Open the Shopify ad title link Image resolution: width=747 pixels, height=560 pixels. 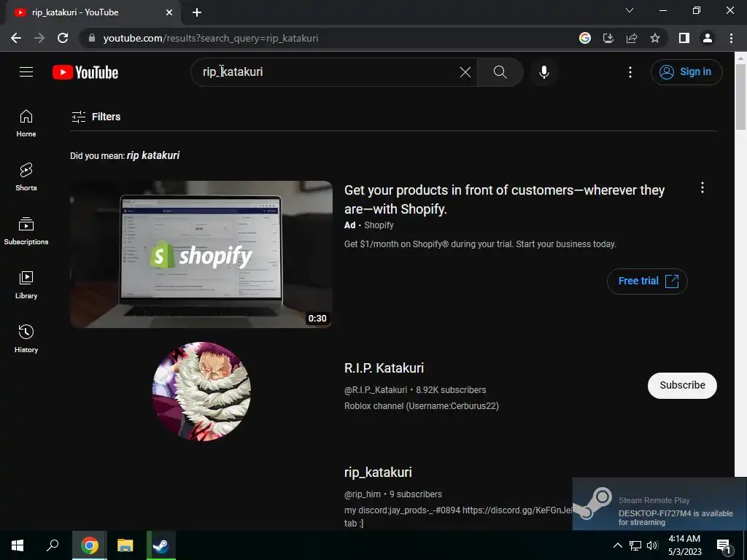click(x=505, y=200)
